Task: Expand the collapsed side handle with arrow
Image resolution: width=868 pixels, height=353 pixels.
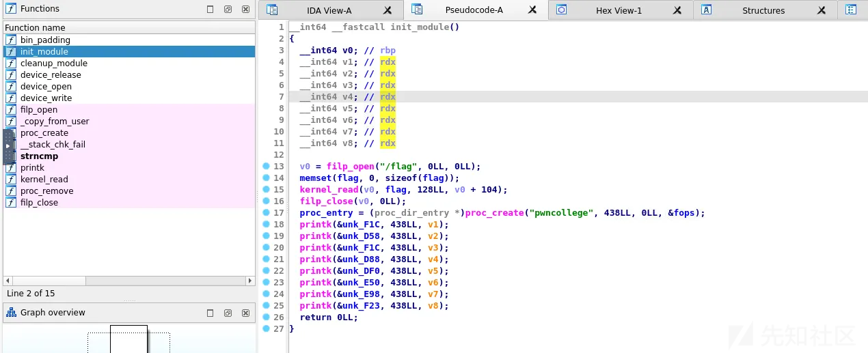Action: click(8, 146)
